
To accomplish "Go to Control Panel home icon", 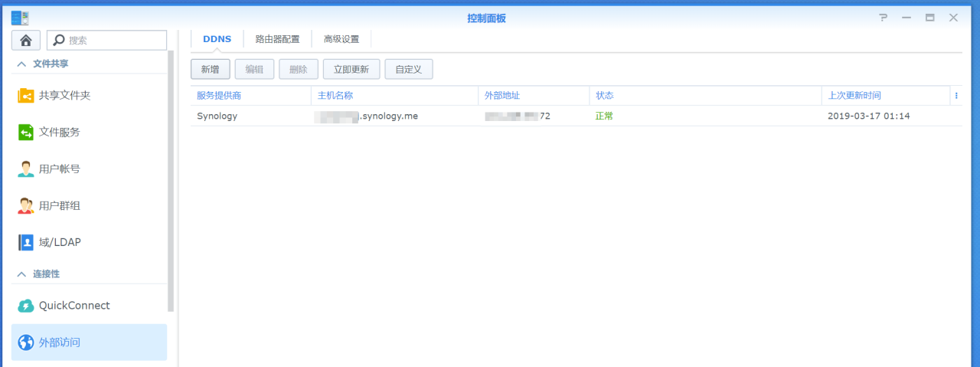I will 26,40.
